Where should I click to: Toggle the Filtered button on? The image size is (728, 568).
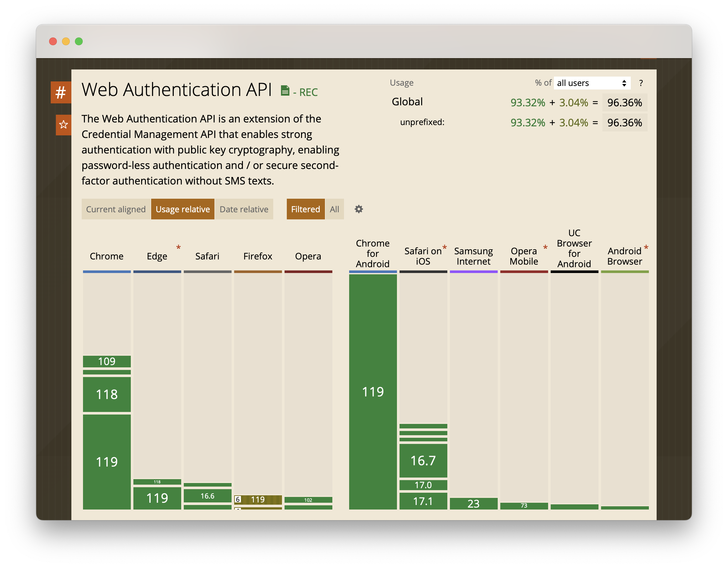point(306,209)
